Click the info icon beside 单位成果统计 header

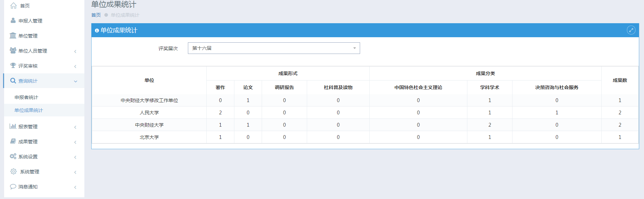pos(97,30)
